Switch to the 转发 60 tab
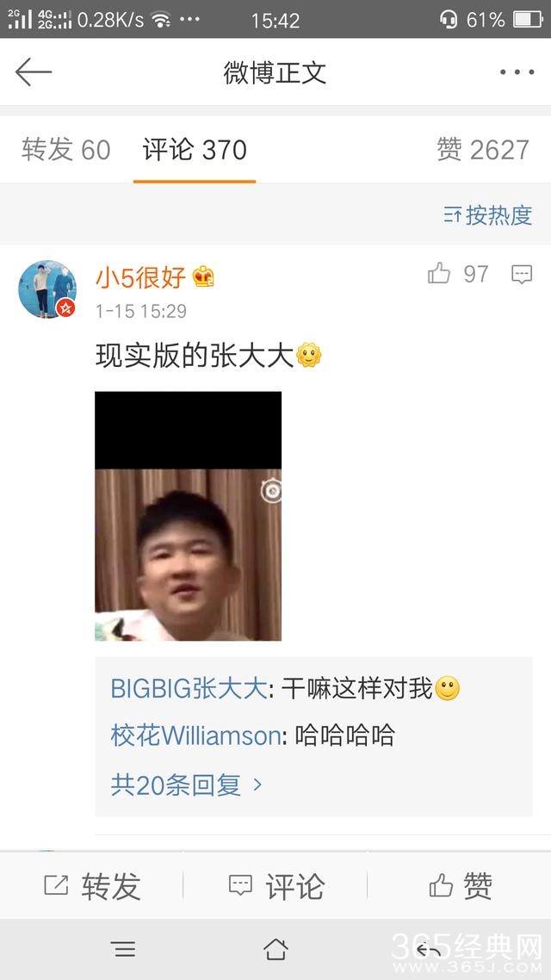The height and width of the screenshot is (980, 551). tap(66, 150)
